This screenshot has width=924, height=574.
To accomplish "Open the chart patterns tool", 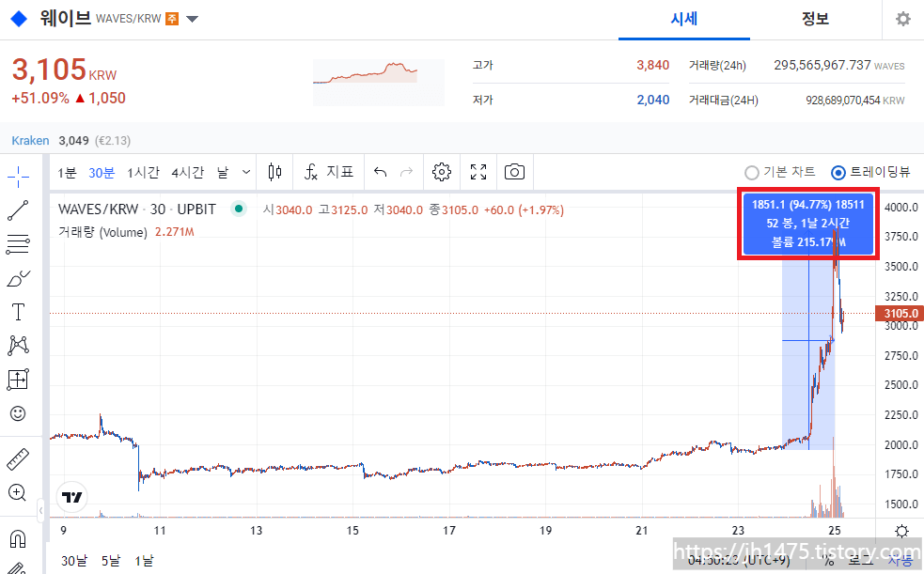I will pyautogui.click(x=18, y=346).
